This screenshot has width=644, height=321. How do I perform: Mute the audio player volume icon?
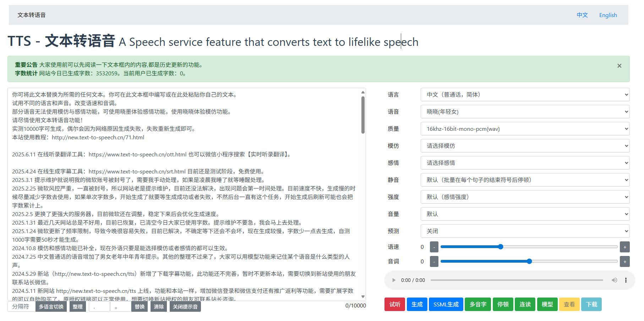click(614, 280)
